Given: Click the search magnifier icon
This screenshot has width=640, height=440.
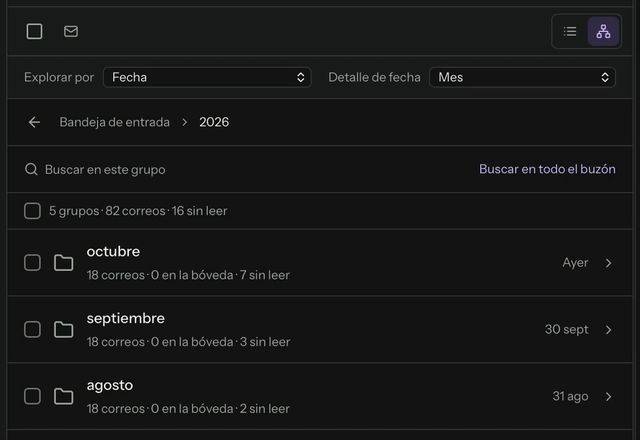Looking at the screenshot, I should coord(31,169).
